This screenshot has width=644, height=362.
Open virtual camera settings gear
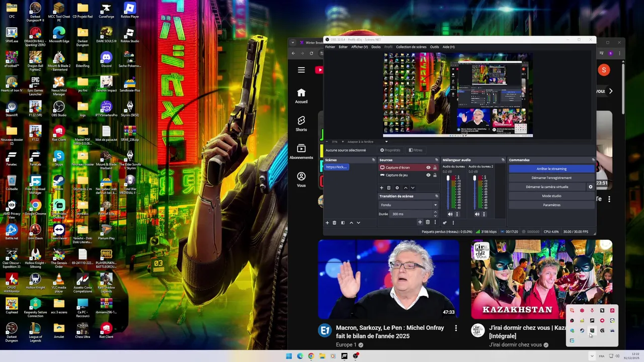click(x=591, y=187)
